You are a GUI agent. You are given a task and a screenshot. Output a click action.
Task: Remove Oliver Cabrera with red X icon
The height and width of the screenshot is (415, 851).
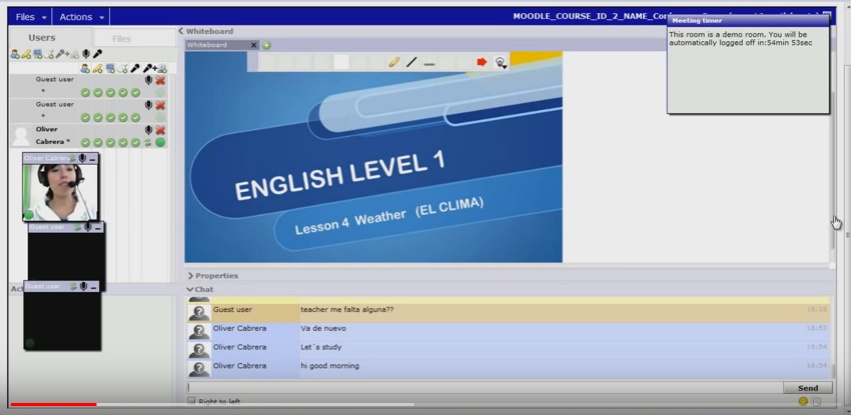[160, 130]
